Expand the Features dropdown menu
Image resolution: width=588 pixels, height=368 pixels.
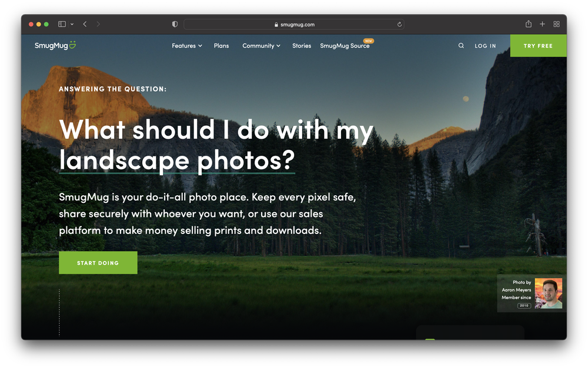pos(186,45)
